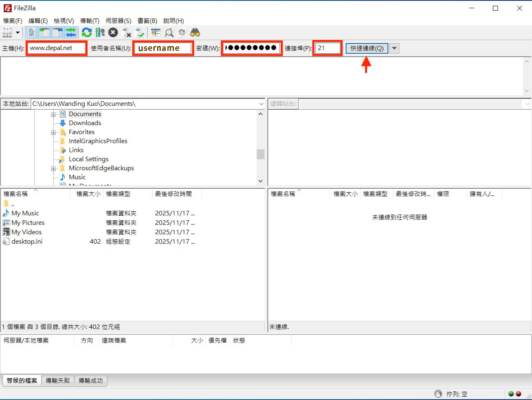Expand the Favorites folder tree node
The image size is (532, 400).
click(x=53, y=133)
